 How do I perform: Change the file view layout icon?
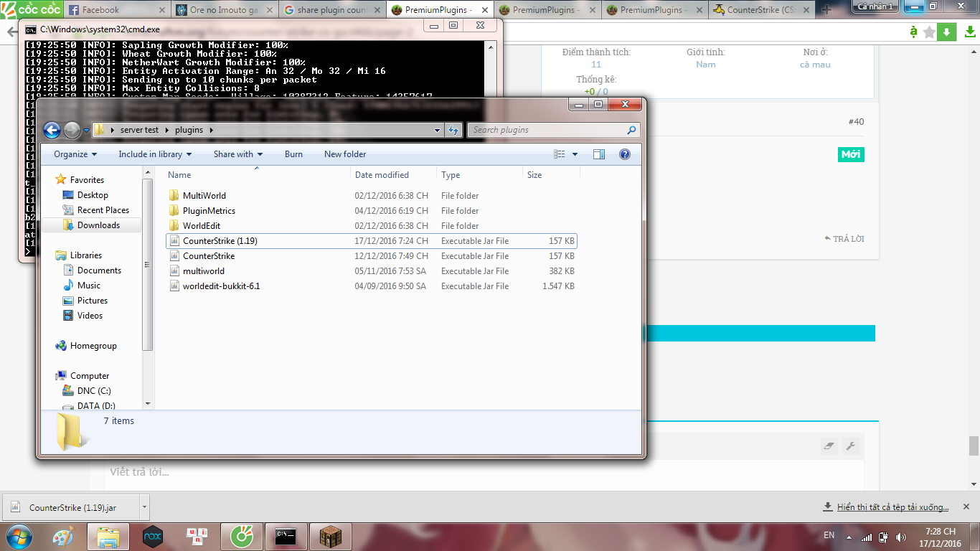click(x=560, y=154)
